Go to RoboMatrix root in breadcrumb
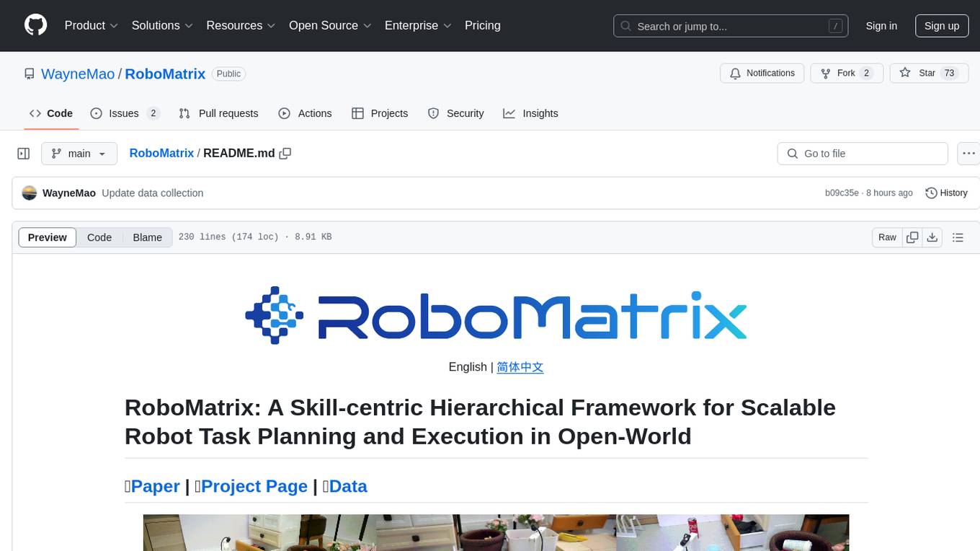The width and height of the screenshot is (980, 551). tap(161, 154)
